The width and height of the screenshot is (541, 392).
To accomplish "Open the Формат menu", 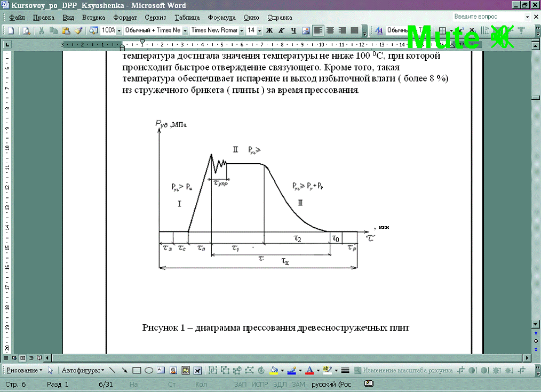I will 125,18.
